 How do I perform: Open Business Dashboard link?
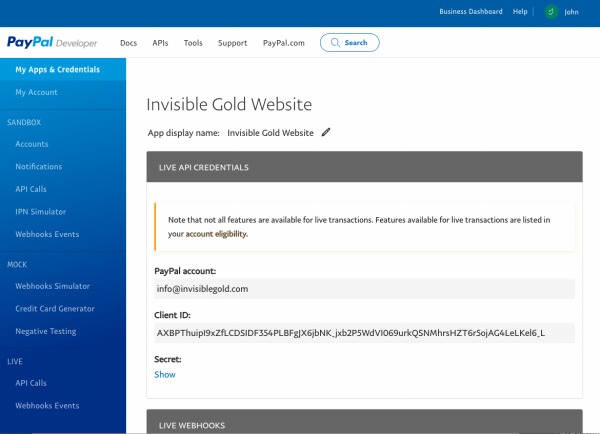(471, 11)
